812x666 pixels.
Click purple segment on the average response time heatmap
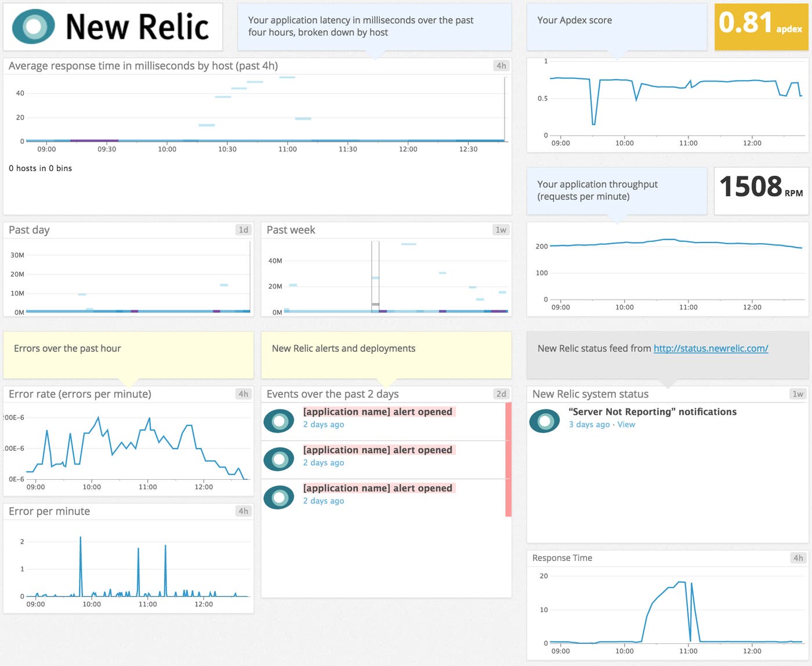pyautogui.click(x=95, y=140)
